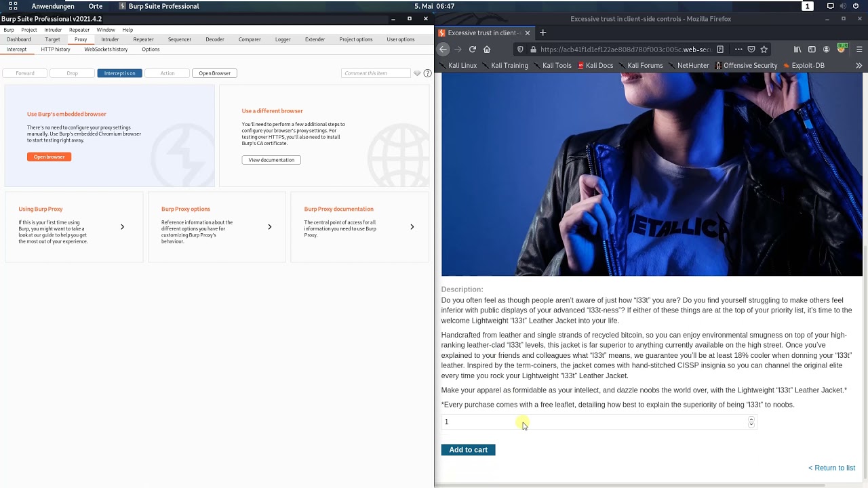Switch to the Dashboard tab
The height and width of the screenshot is (488, 868).
(x=19, y=39)
